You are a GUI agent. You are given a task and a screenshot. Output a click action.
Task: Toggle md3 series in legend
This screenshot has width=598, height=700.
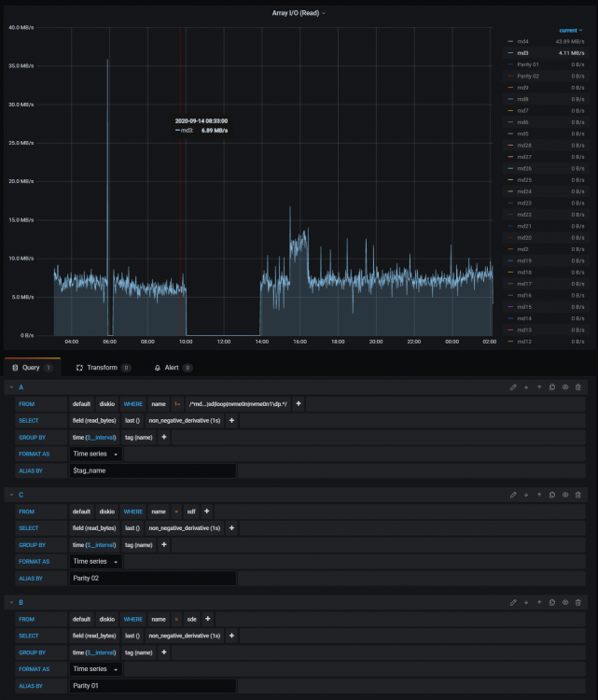tap(522, 53)
